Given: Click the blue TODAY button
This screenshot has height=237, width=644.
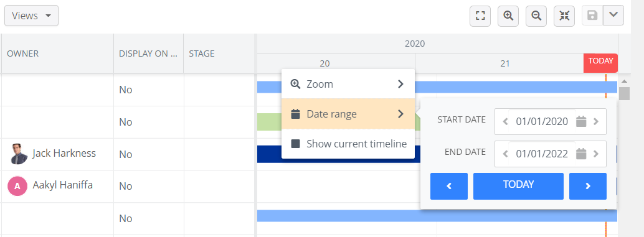Looking at the screenshot, I should pyautogui.click(x=518, y=186).
